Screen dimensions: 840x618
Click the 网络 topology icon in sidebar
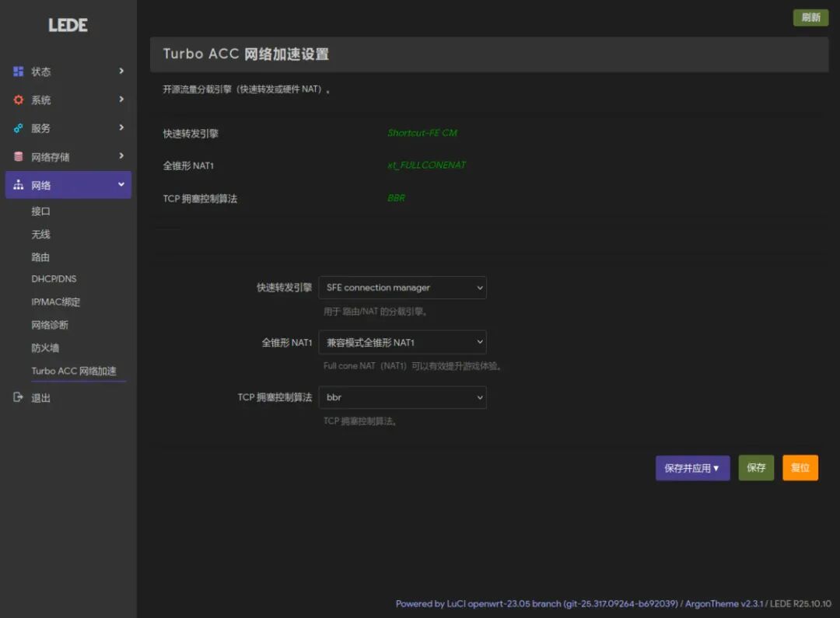point(18,185)
